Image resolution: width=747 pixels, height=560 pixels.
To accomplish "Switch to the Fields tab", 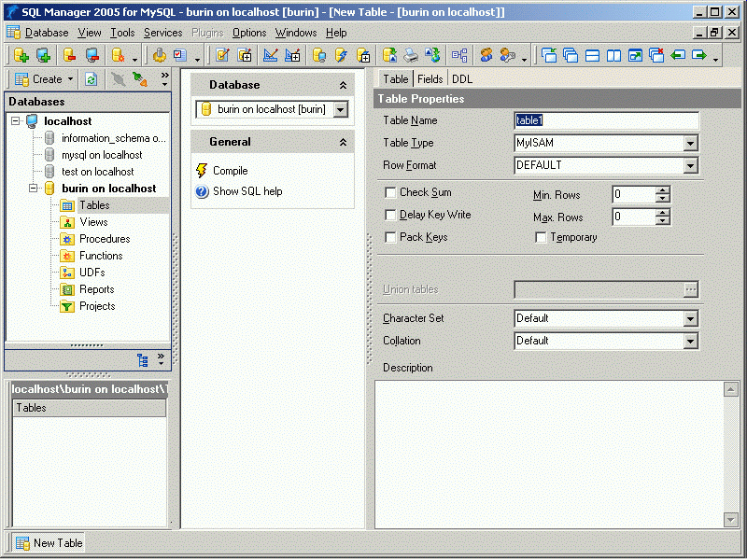I will (x=430, y=79).
